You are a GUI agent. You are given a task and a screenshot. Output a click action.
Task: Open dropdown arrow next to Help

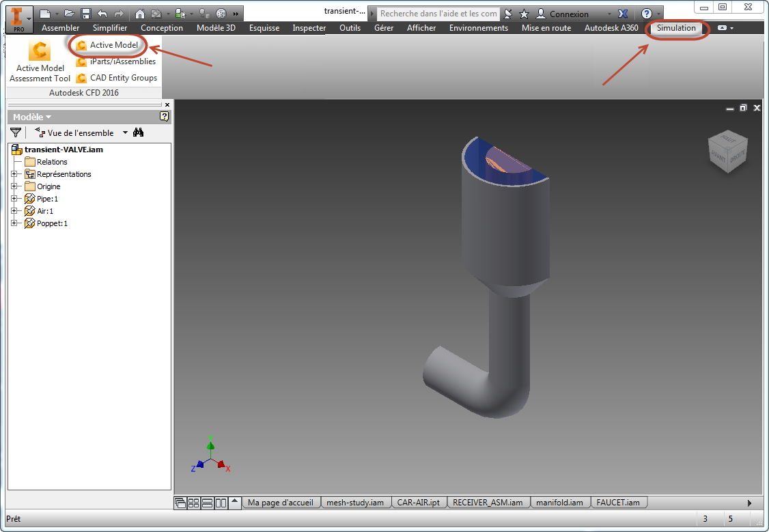[658, 14]
